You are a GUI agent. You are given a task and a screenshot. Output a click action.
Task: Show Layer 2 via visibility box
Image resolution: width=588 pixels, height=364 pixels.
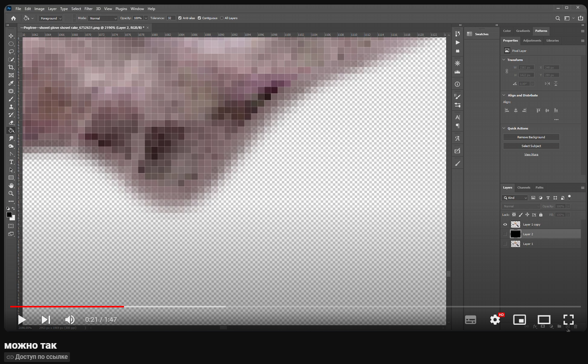pyautogui.click(x=505, y=234)
